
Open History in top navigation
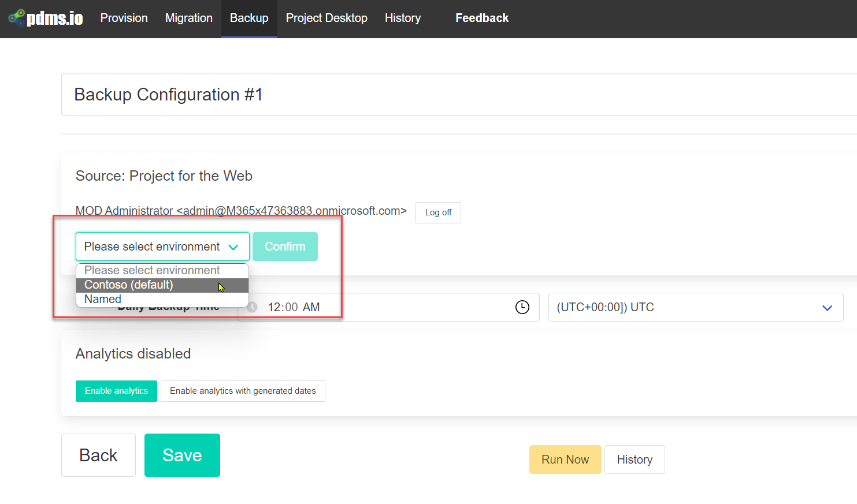403,18
